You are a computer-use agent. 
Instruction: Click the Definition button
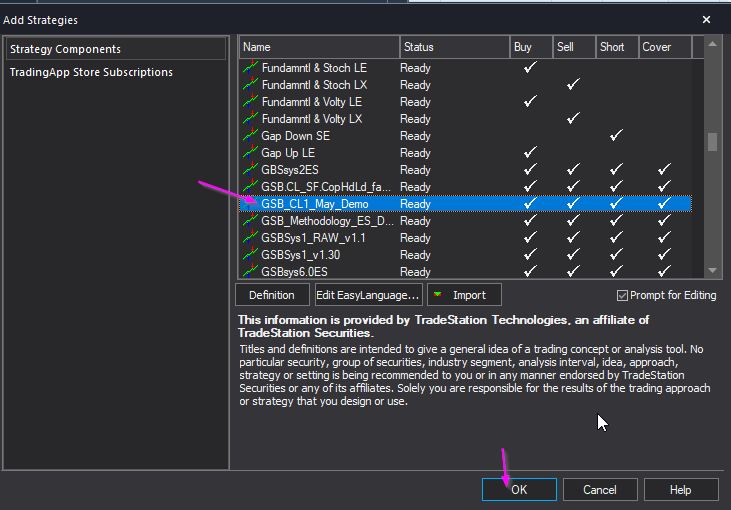click(x=272, y=295)
